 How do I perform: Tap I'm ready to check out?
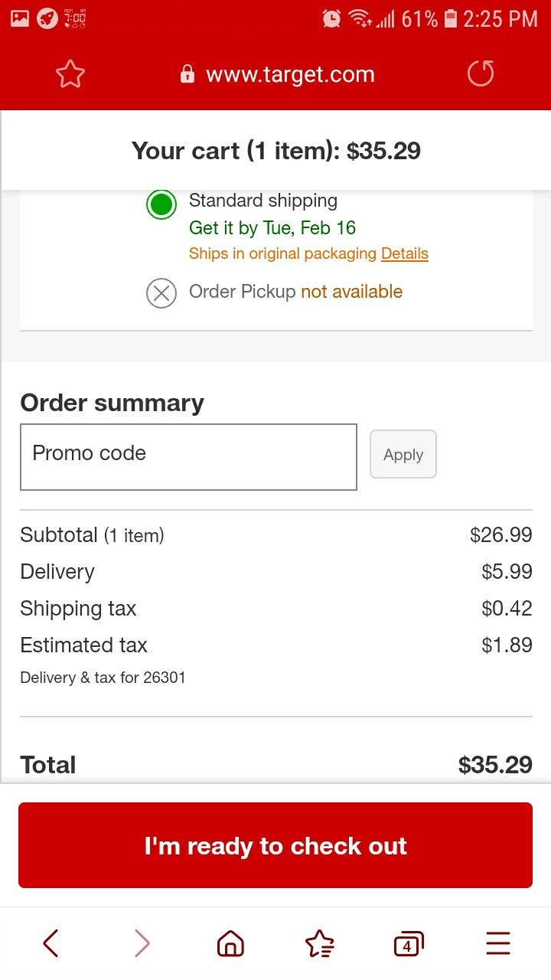pos(275,845)
